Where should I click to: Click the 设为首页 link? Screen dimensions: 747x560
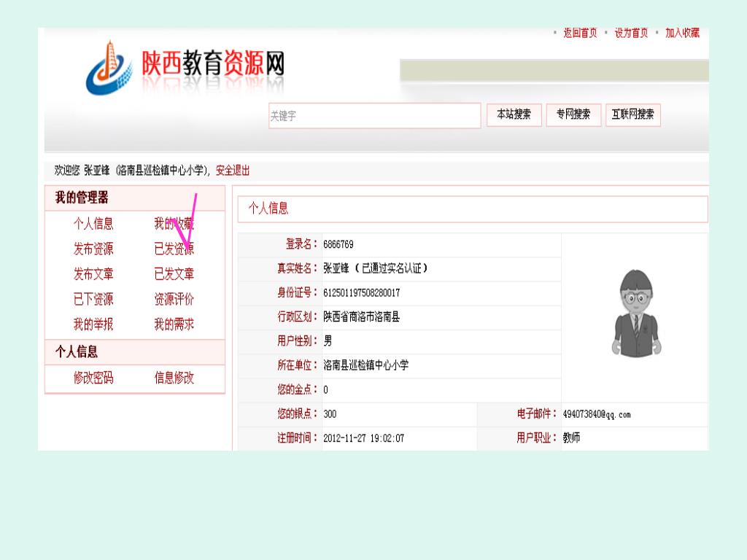pyautogui.click(x=631, y=34)
